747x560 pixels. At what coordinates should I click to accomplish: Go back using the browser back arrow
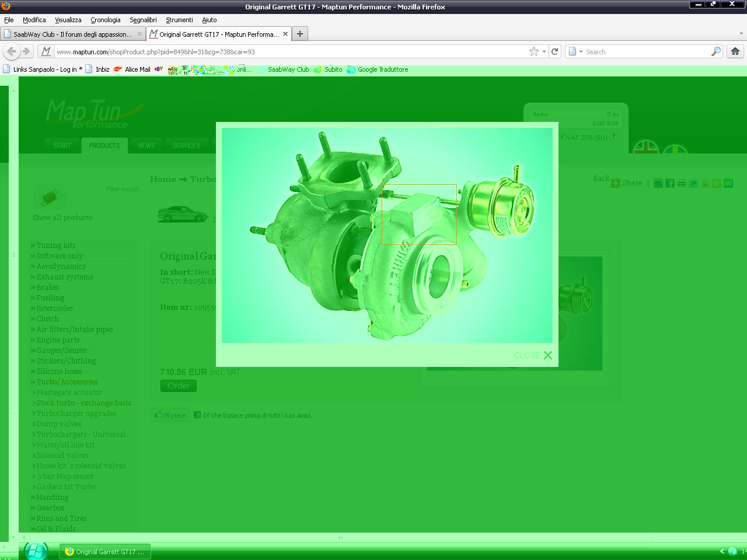(12, 51)
